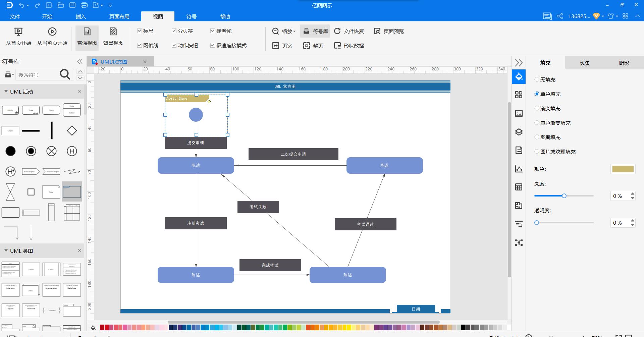The image size is (644, 337).
Task: Toggle the 符号库 symbol library button
Action: [315, 31]
